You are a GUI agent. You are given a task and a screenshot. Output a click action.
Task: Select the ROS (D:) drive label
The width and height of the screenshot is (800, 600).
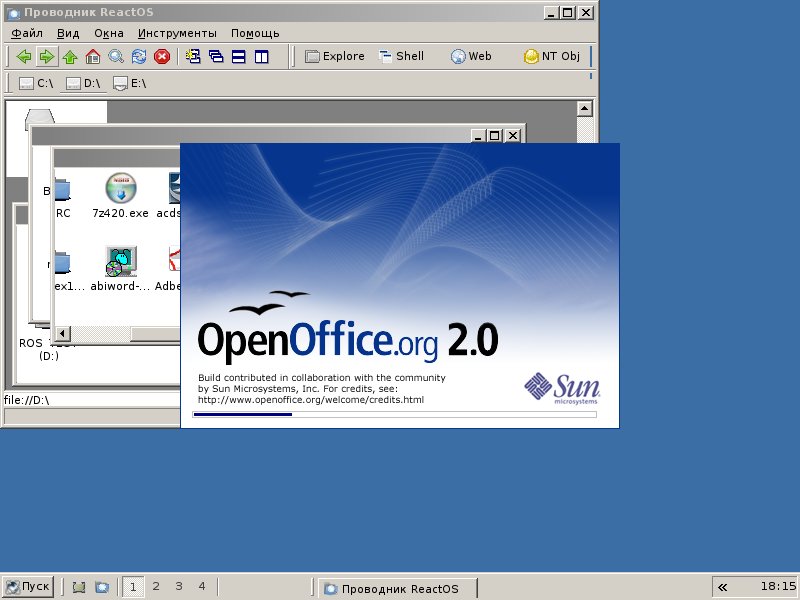48,349
